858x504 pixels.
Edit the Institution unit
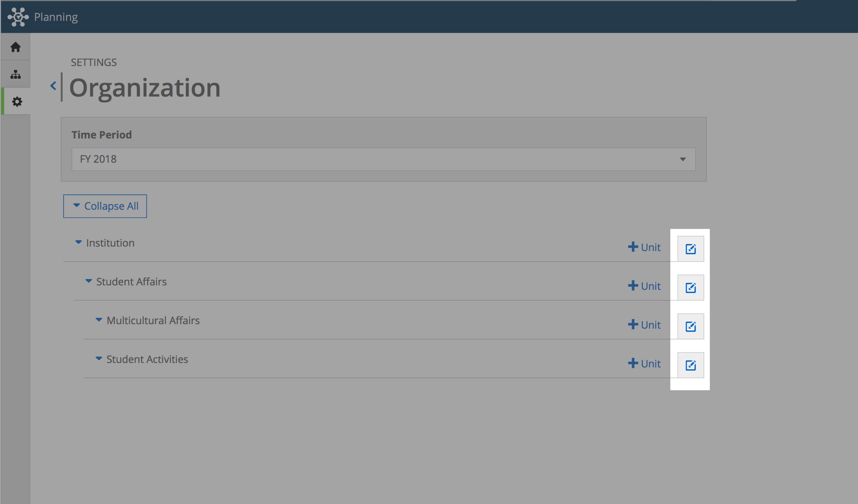(x=691, y=249)
